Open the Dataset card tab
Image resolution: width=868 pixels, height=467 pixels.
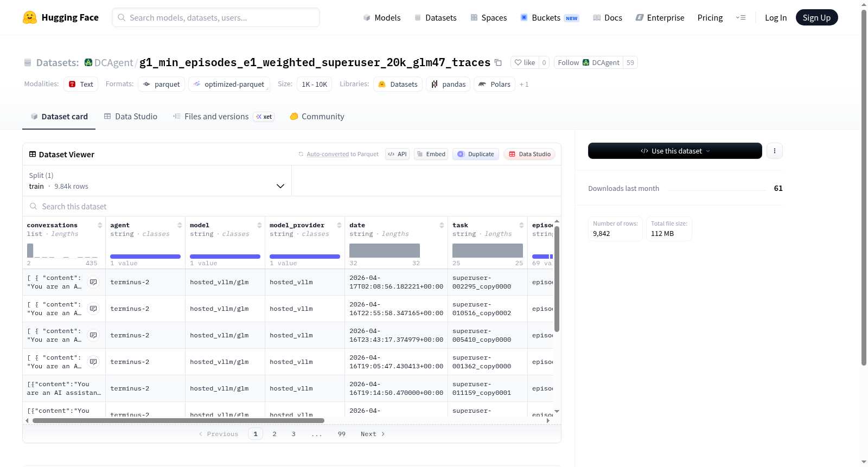59,117
